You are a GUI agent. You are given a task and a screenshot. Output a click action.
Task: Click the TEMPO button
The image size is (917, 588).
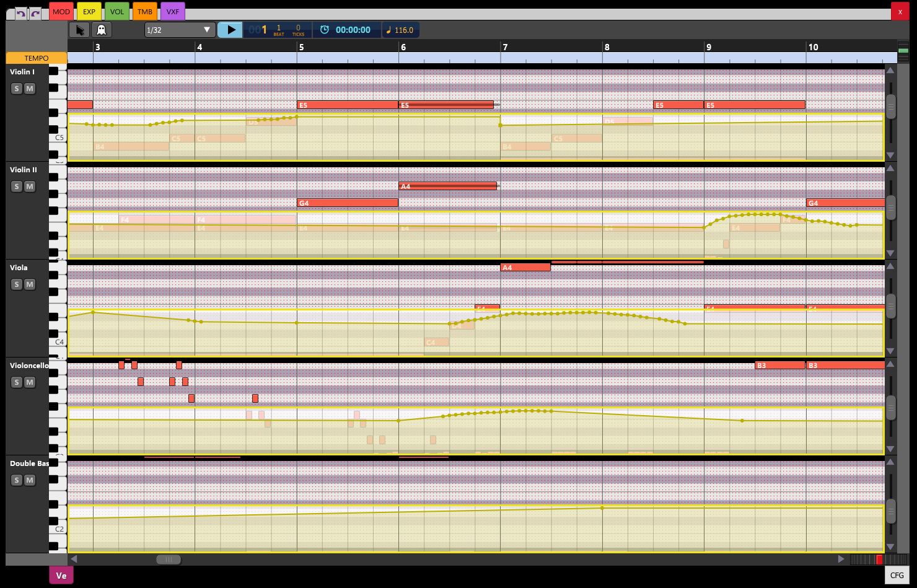point(35,58)
